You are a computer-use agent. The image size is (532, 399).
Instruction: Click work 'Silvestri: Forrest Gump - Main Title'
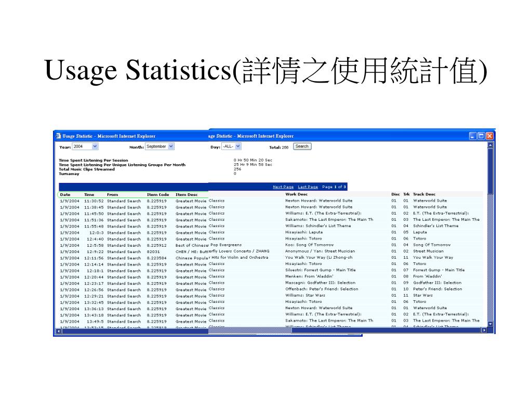click(320, 270)
